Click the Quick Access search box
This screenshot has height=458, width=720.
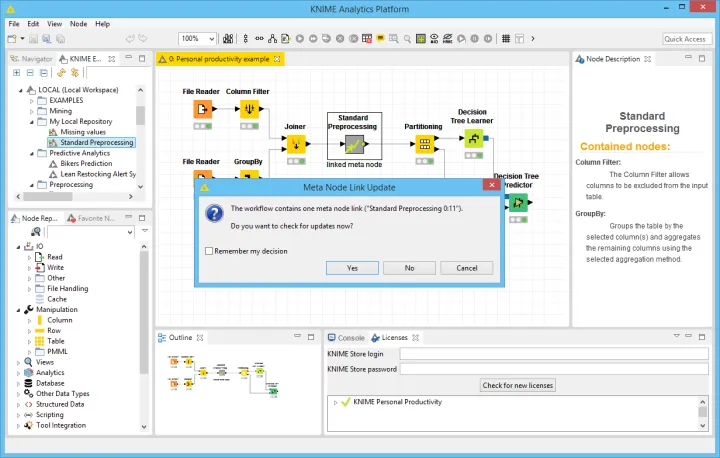[686, 39]
